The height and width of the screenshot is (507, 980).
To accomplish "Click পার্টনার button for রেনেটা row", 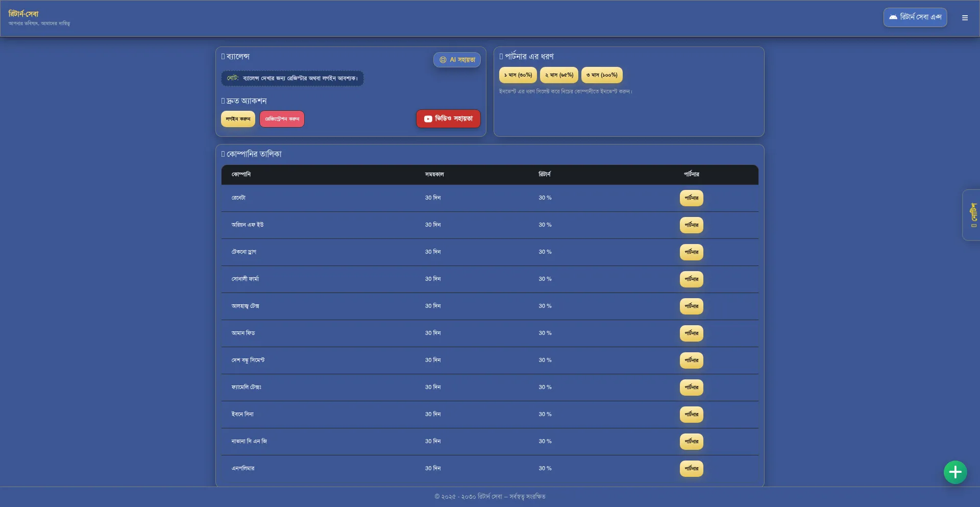I will coord(691,198).
